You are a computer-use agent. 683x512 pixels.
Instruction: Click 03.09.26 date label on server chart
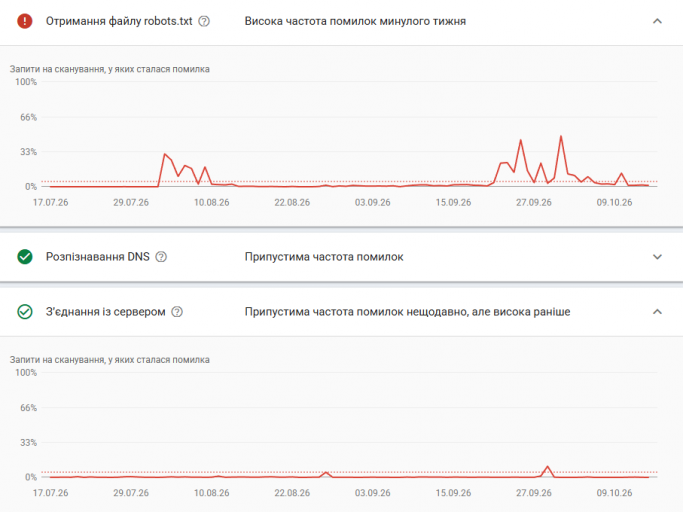tap(372, 493)
